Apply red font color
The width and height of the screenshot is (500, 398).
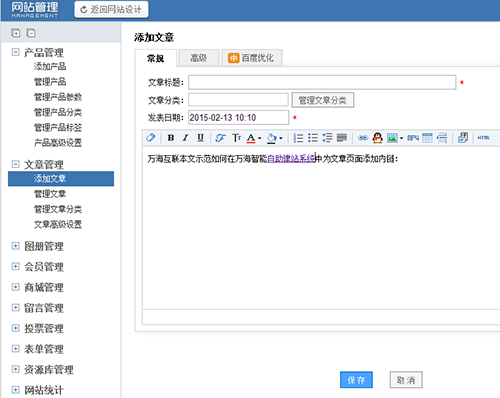pyautogui.click(x=251, y=138)
